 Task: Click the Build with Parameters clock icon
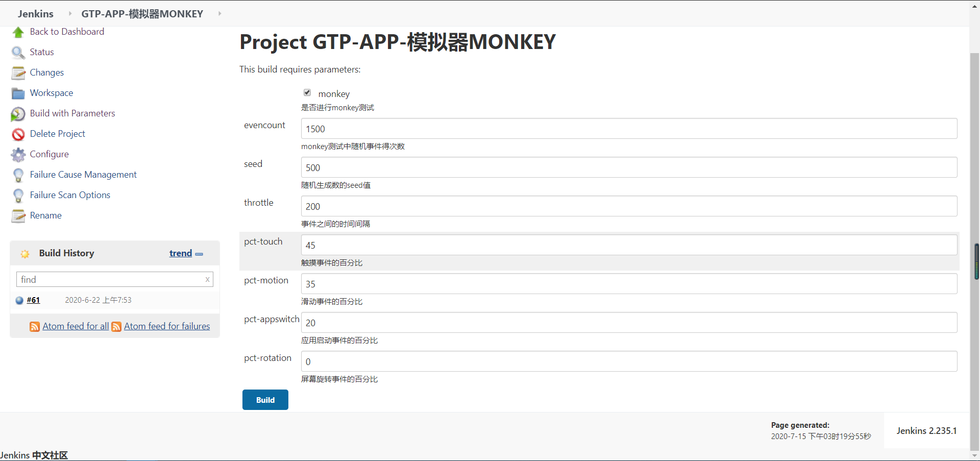click(x=18, y=114)
